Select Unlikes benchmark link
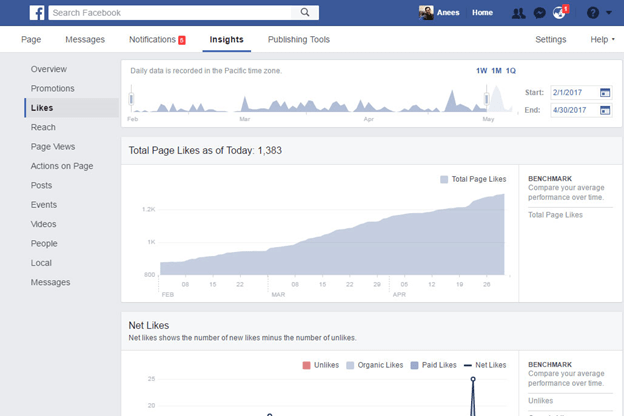This screenshot has height=419, width=624. pyautogui.click(x=540, y=401)
